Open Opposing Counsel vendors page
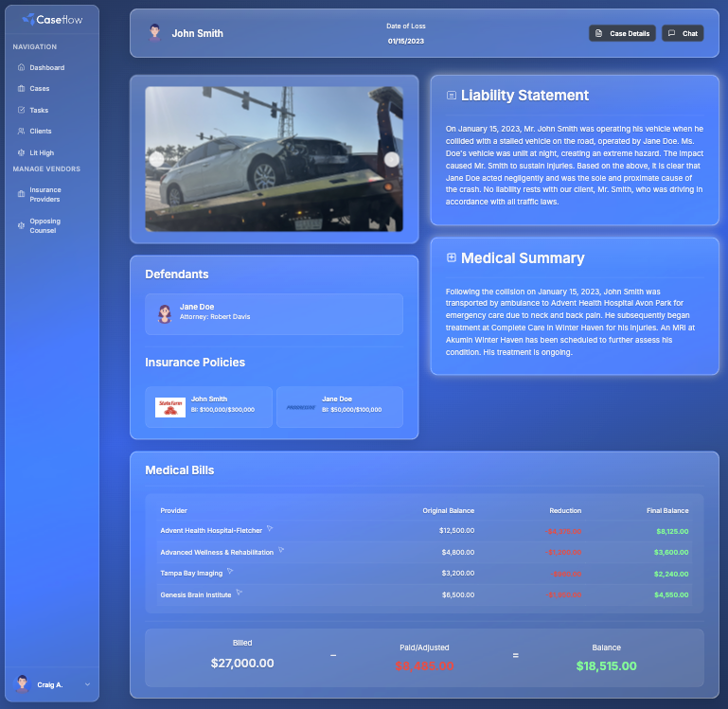The width and height of the screenshot is (728, 709). pyautogui.click(x=45, y=225)
